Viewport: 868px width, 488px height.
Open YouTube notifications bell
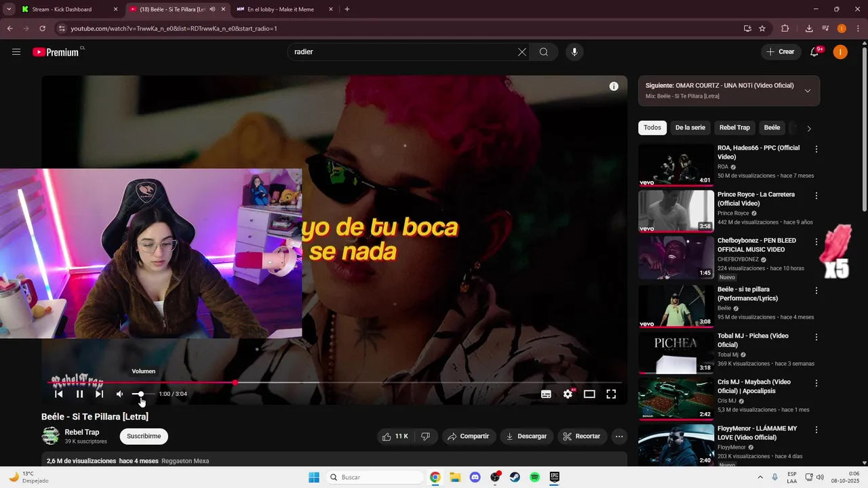point(815,52)
